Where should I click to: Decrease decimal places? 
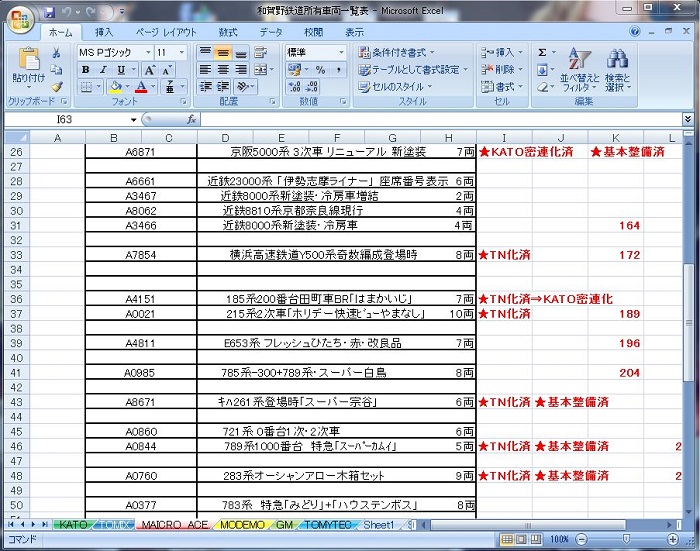(x=312, y=87)
